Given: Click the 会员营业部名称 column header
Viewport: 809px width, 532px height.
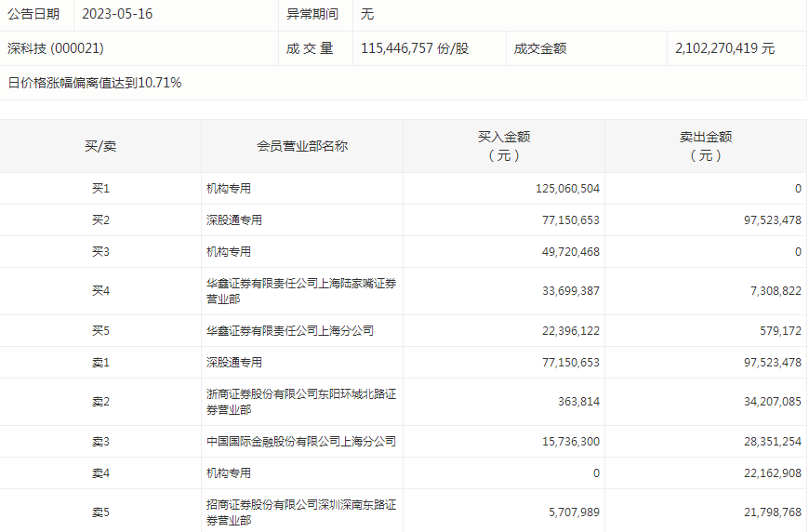Looking at the screenshot, I should click(302, 146).
